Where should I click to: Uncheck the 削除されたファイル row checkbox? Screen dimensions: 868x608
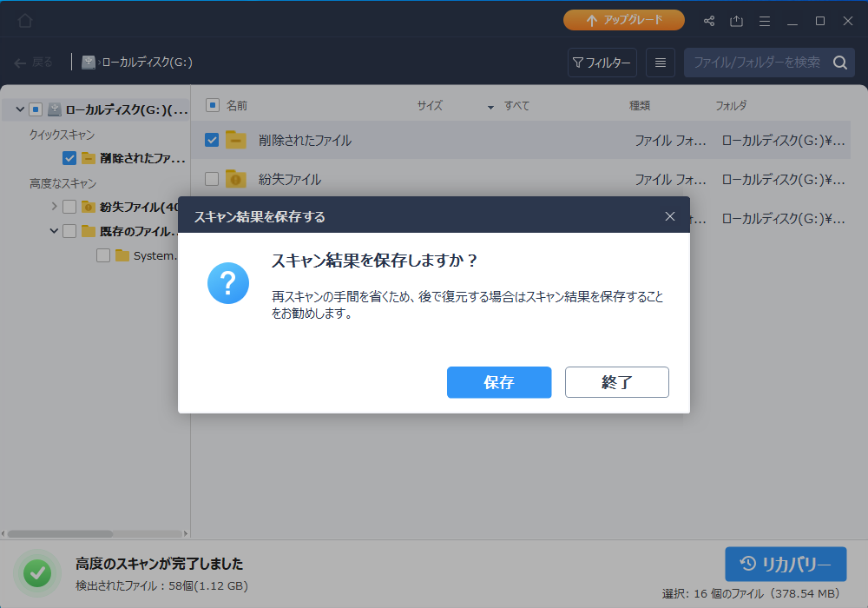coord(212,140)
